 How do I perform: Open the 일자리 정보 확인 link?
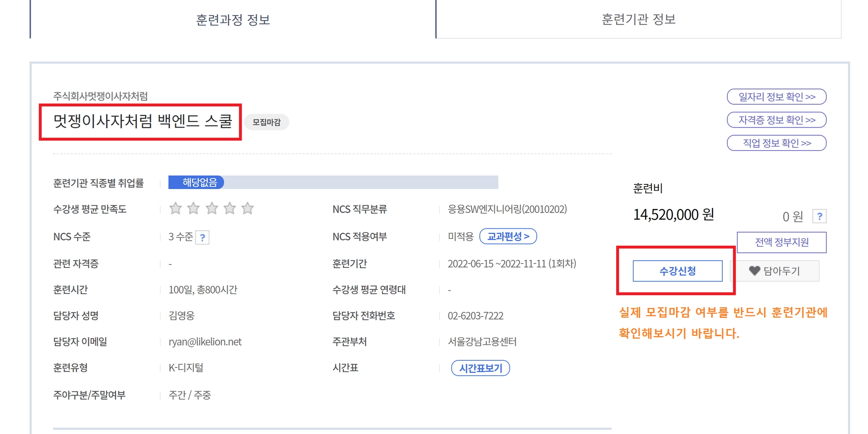pos(776,97)
